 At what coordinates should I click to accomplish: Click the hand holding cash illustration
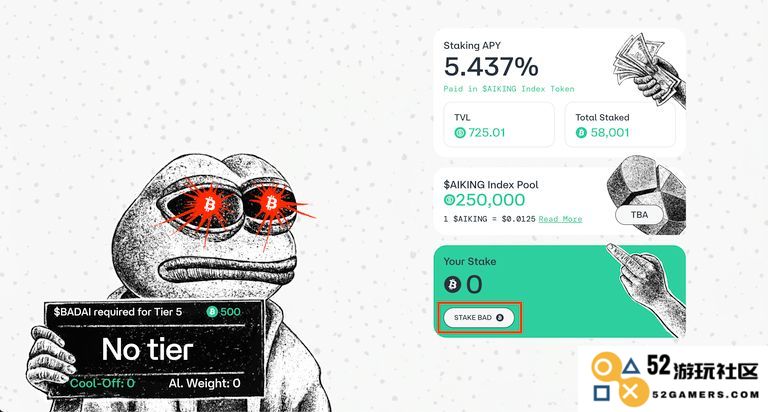(x=649, y=69)
